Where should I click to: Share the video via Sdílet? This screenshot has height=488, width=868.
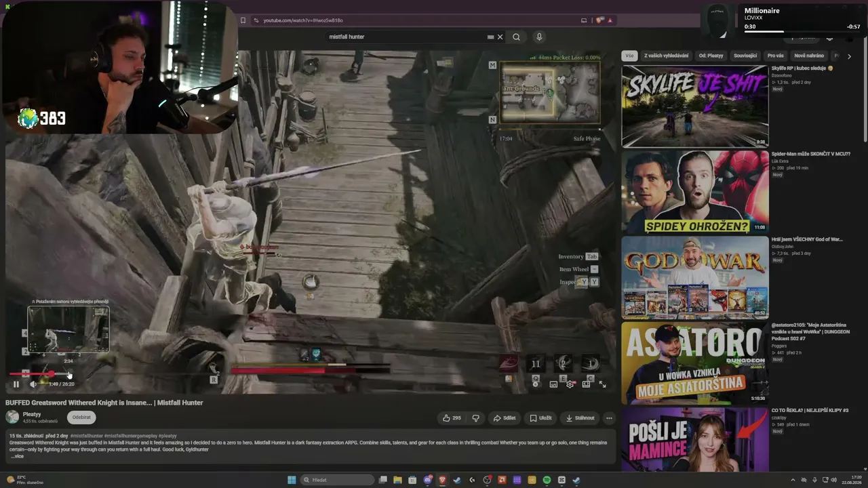505,418
